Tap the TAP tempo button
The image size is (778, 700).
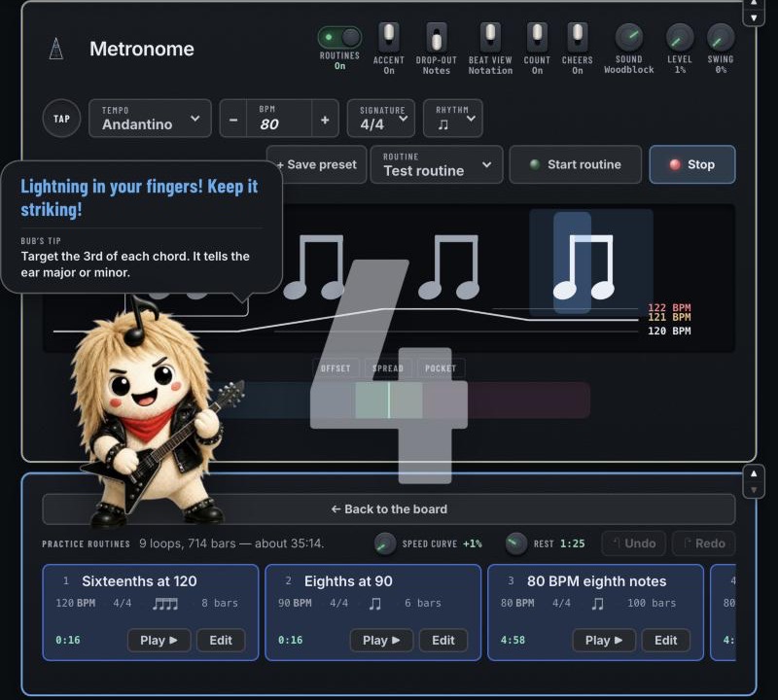pos(61,119)
